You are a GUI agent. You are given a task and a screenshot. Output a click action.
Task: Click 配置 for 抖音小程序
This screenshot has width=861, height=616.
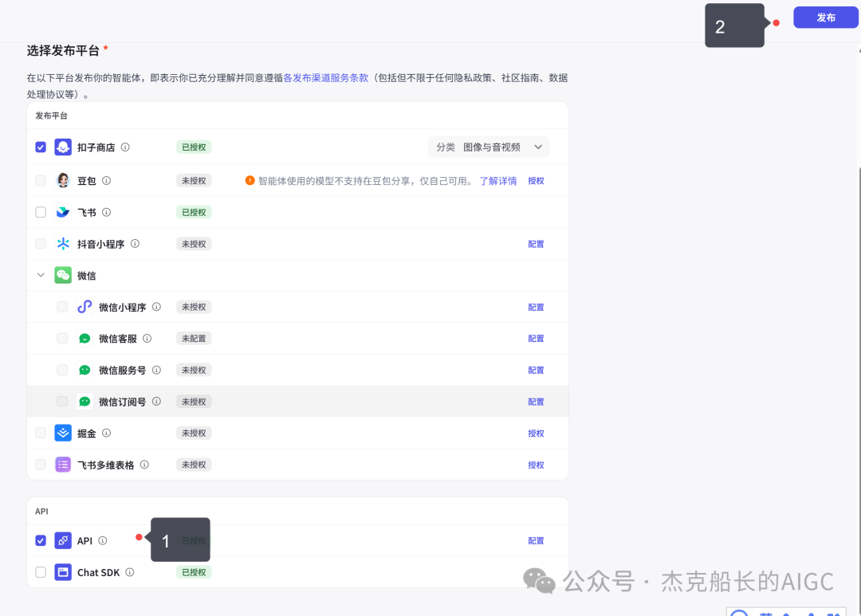coord(536,244)
